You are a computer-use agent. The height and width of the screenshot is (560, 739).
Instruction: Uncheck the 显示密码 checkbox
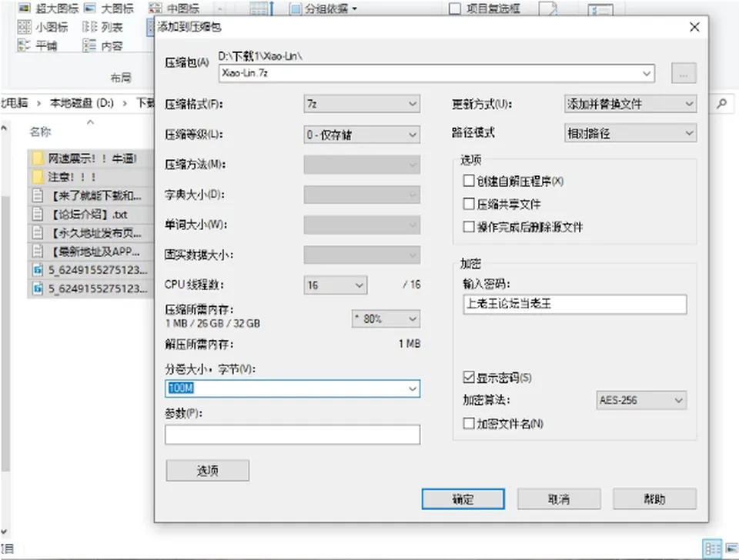[x=469, y=377]
